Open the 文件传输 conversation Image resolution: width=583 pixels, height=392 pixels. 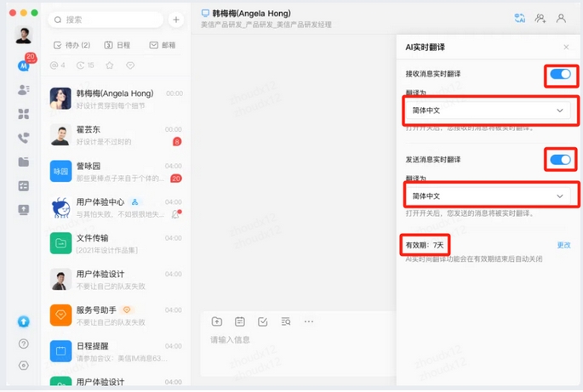(x=117, y=243)
